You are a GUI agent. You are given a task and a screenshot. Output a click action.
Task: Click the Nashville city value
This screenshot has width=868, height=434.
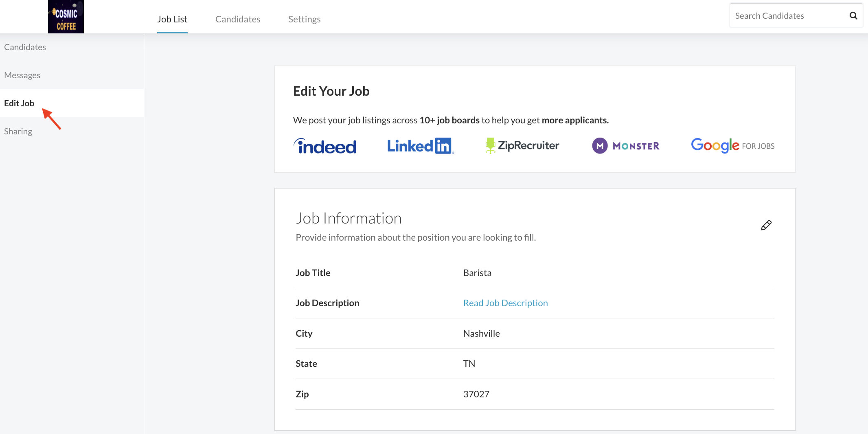482,333
